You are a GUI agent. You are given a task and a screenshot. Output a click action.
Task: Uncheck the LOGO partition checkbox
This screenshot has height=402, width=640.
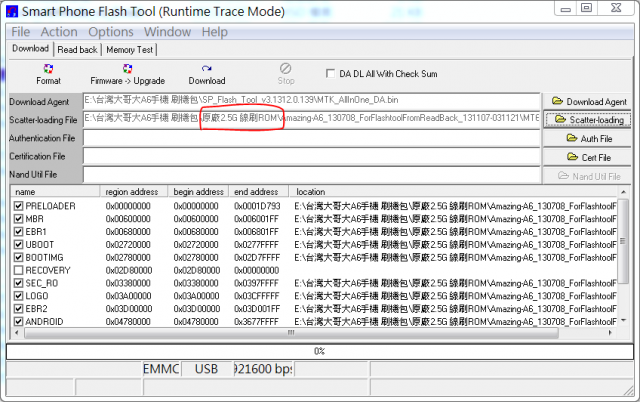coord(18,296)
